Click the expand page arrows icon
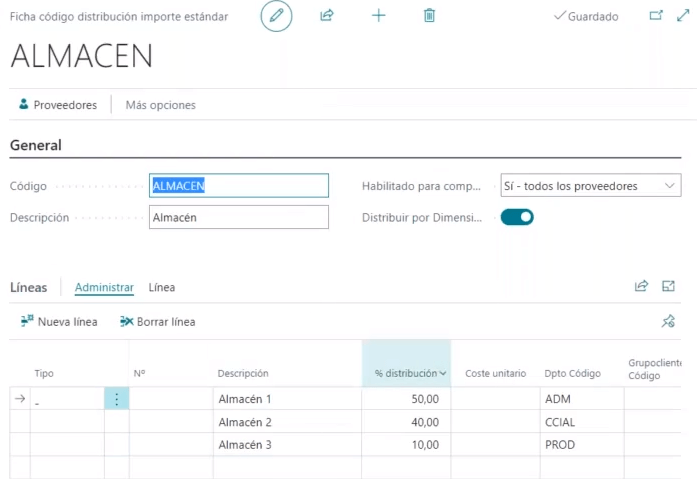The width and height of the screenshot is (699, 479). click(x=683, y=16)
